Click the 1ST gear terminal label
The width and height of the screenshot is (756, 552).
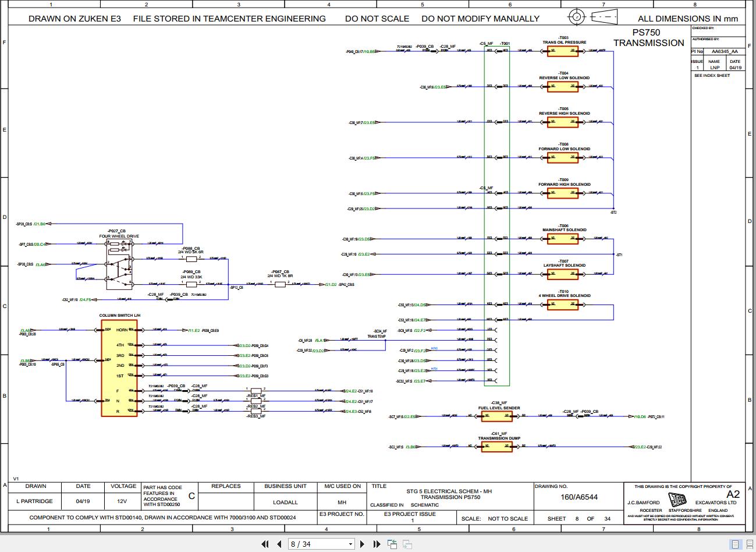pos(120,376)
